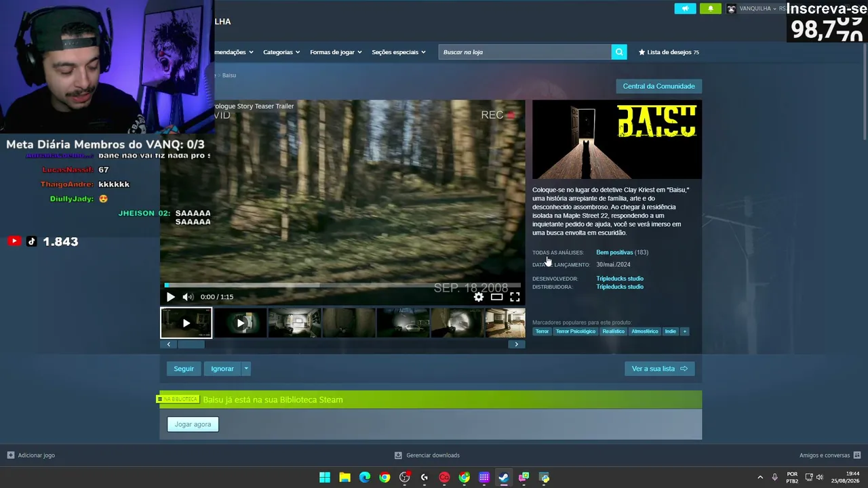
Task: Select the Indie tag
Action: point(671,331)
